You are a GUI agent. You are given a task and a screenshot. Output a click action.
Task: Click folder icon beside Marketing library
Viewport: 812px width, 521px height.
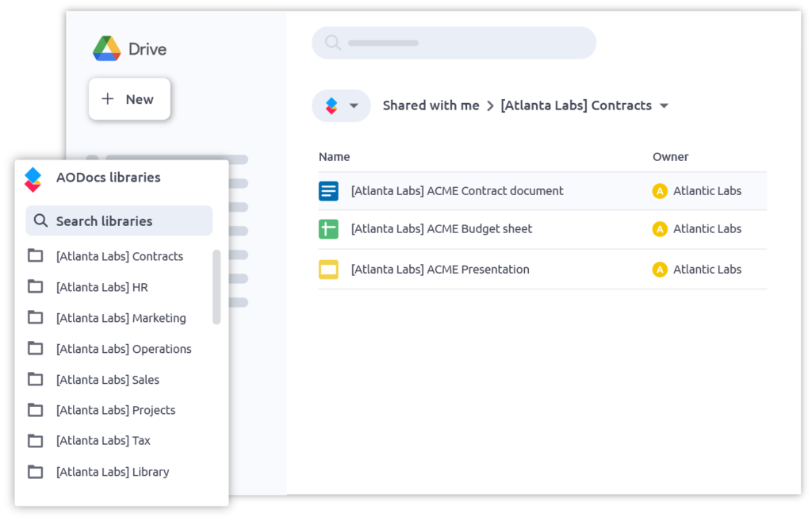pyautogui.click(x=35, y=317)
